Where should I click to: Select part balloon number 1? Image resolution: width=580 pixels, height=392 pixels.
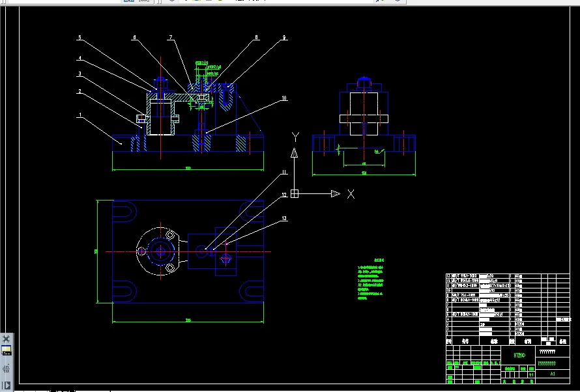click(80, 115)
